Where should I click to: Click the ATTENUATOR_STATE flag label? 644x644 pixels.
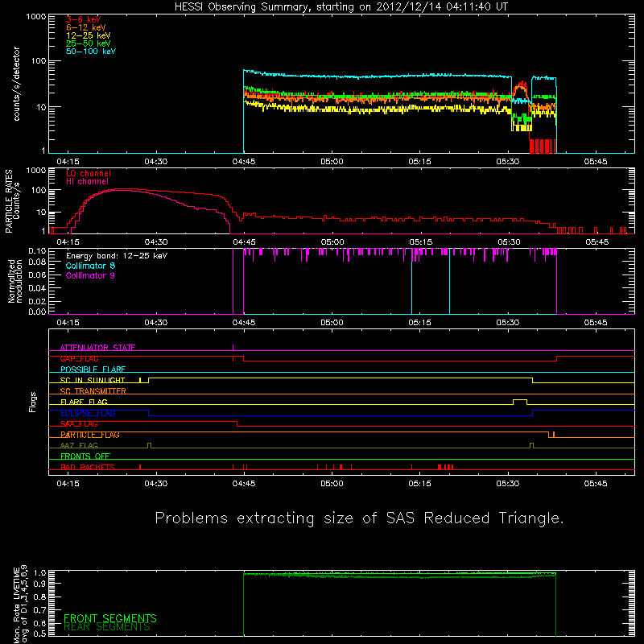coord(97,348)
